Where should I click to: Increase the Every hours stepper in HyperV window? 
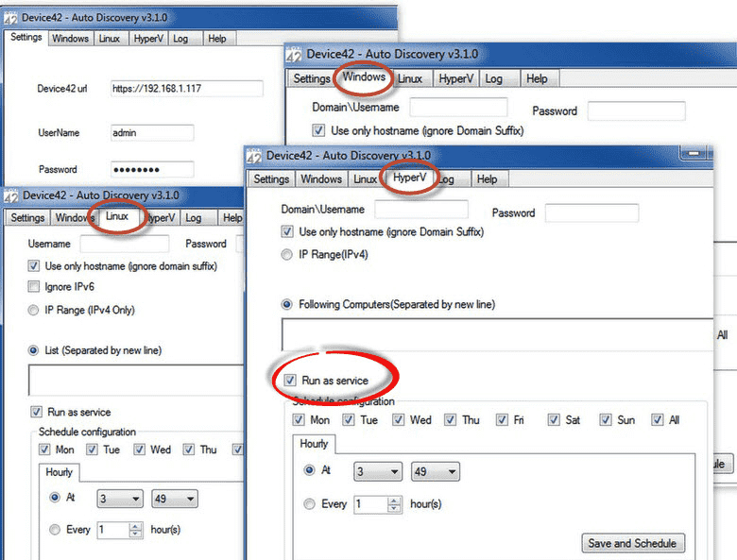(394, 501)
